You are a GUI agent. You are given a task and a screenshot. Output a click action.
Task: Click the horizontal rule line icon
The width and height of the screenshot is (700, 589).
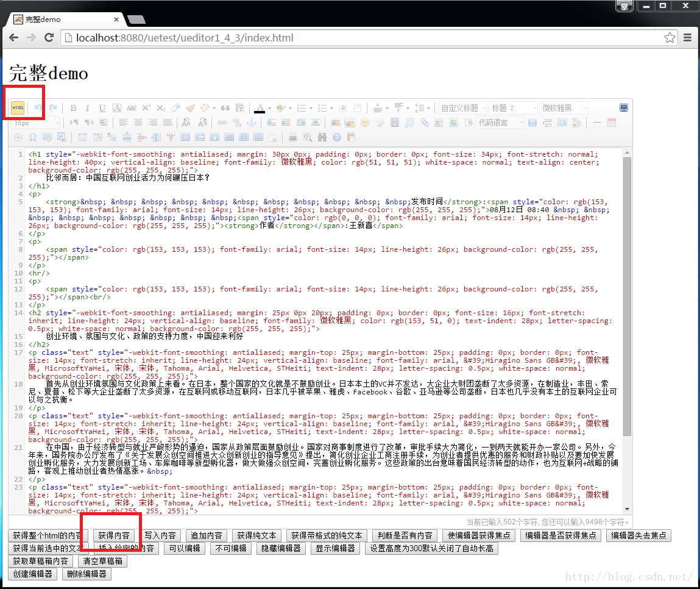[597, 123]
